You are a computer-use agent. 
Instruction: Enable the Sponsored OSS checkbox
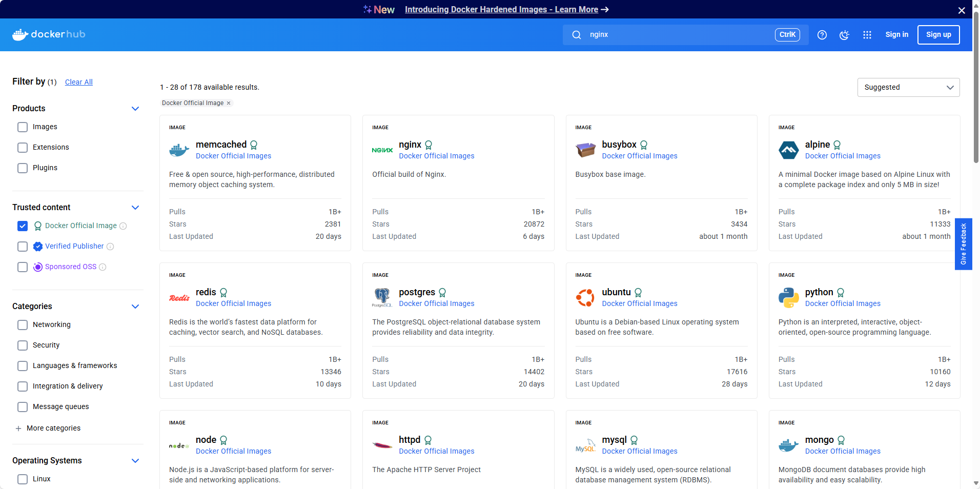pos(23,267)
